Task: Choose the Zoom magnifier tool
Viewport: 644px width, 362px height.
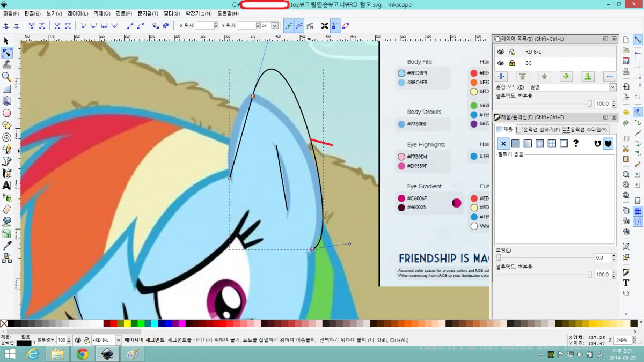Action: 6,77
